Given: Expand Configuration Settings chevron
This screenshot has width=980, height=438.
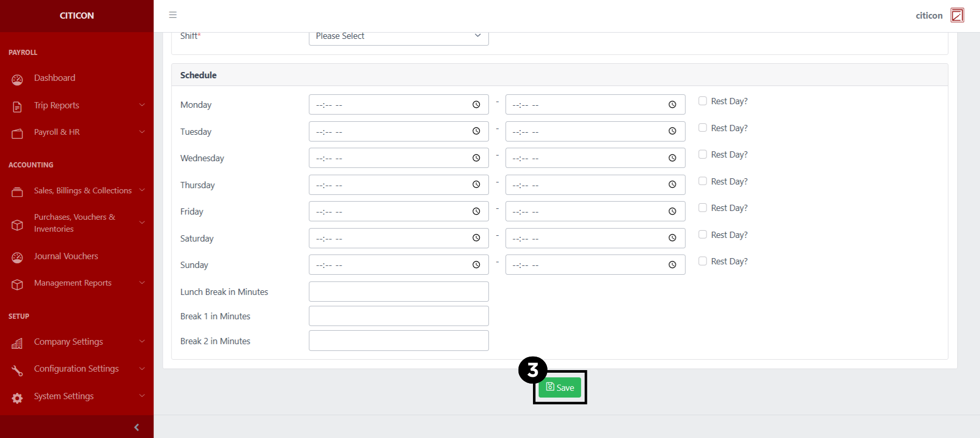Looking at the screenshot, I should click(x=142, y=369).
